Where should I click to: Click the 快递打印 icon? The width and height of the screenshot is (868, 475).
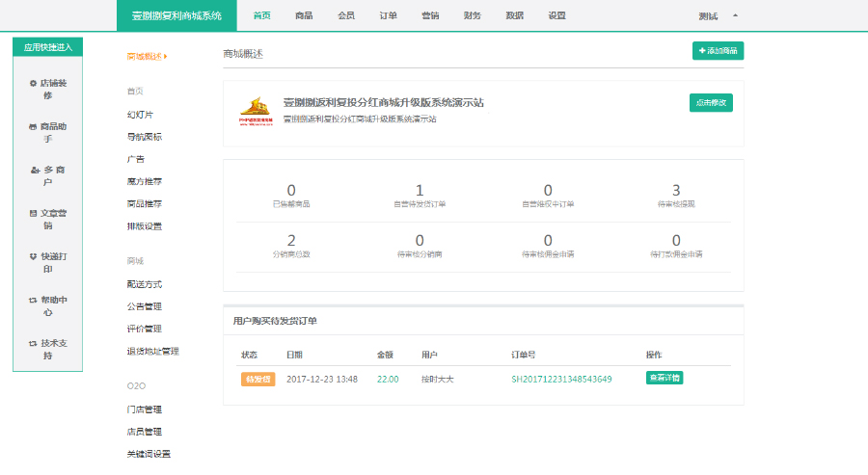tap(33, 256)
